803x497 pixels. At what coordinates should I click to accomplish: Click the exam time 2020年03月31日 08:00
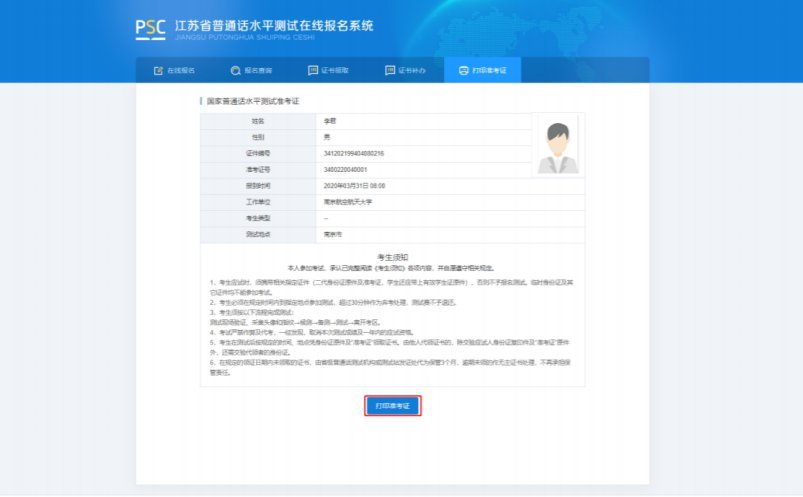coord(357,185)
